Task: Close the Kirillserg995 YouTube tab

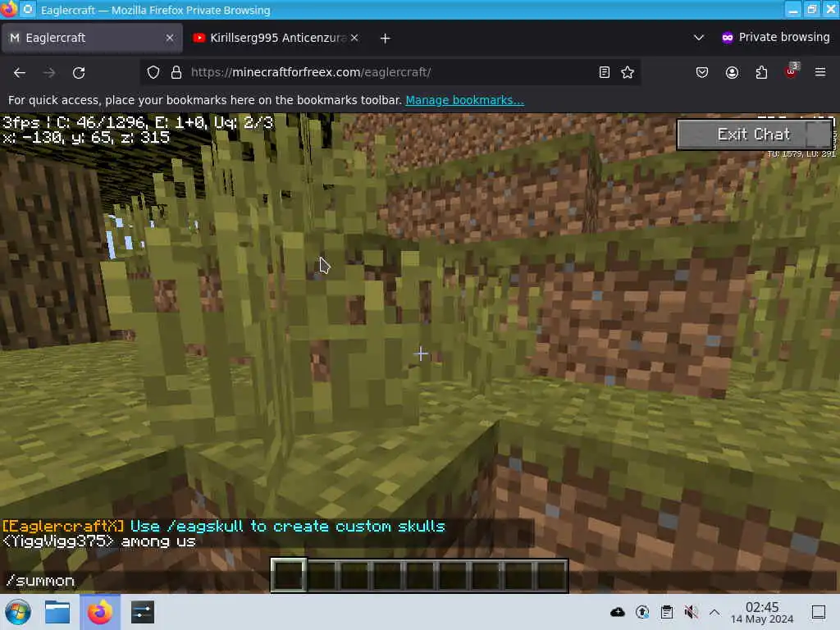Action: tap(354, 38)
